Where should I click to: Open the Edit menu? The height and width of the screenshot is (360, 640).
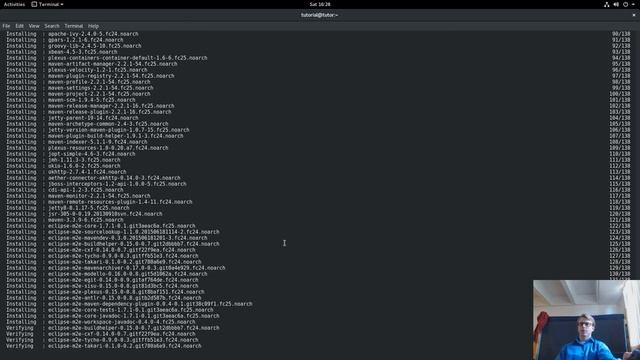[x=19, y=26]
